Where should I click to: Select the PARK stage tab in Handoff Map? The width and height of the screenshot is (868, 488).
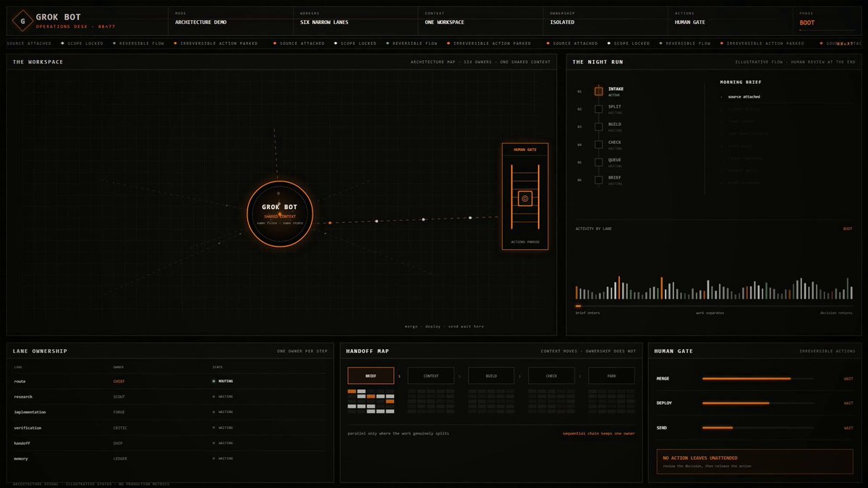click(x=611, y=376)
